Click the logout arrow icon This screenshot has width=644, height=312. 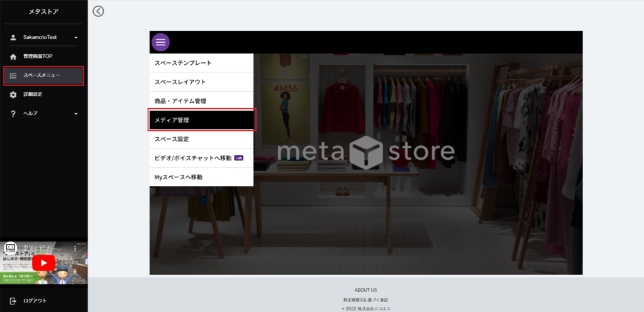click(x=13, y=301)
